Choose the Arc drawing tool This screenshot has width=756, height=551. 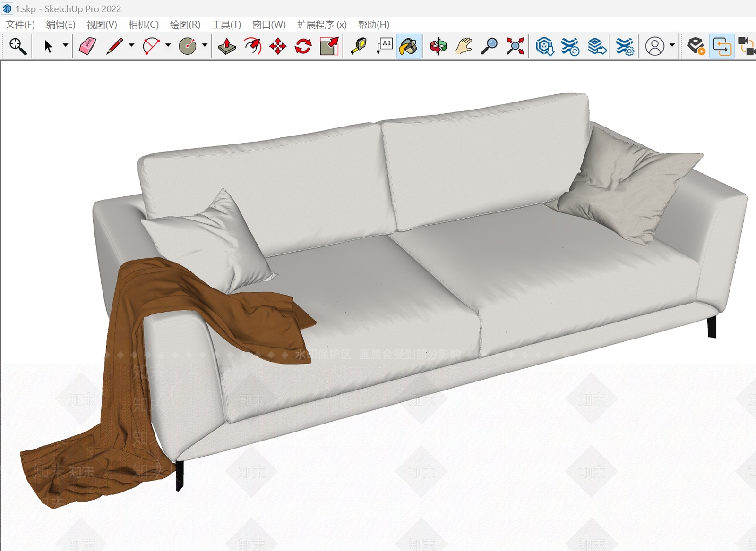click(x=151, y=46)
